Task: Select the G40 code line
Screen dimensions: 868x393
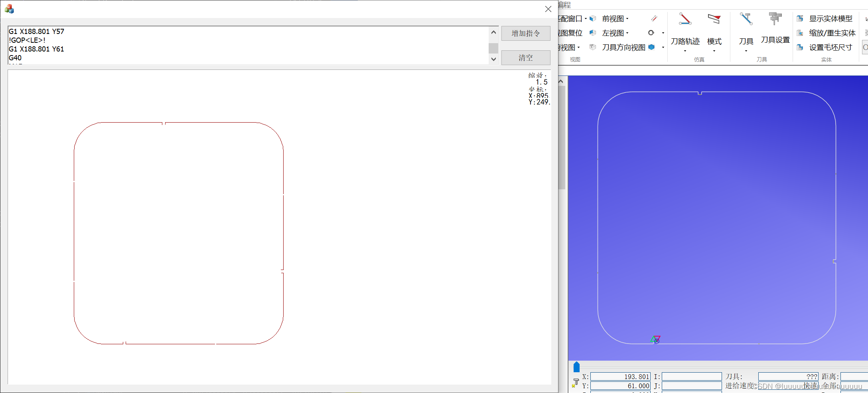Action: coord(15,58)
